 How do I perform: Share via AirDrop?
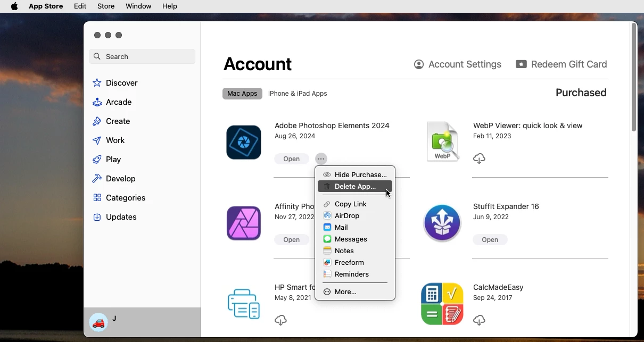coord(355,215)
